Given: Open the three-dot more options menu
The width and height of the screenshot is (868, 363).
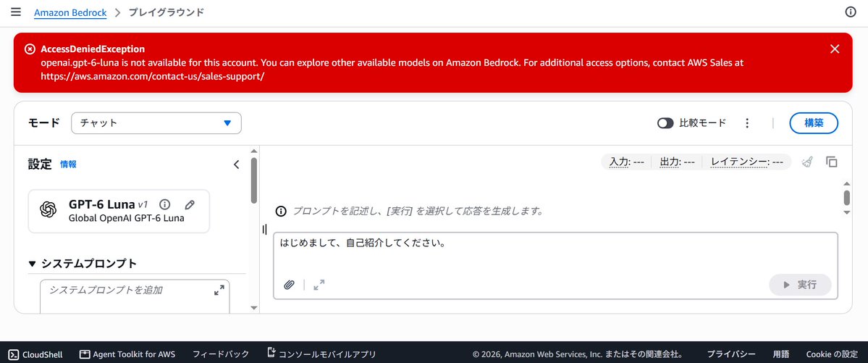Looking at the screenshot, I should point(747,123).
